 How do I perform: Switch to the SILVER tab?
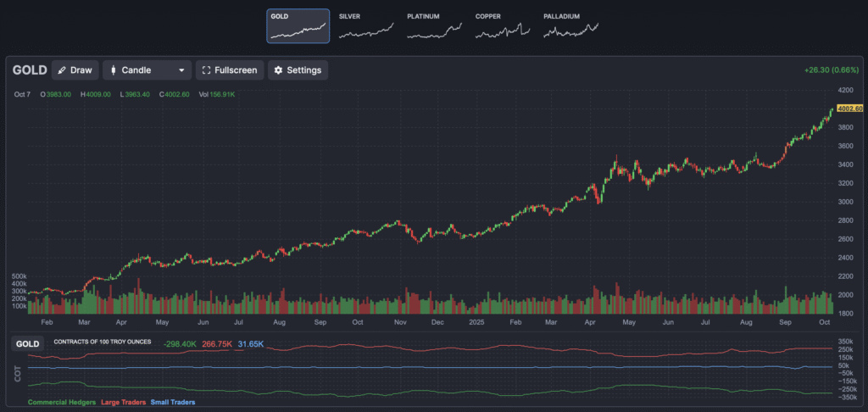(365, 25)
